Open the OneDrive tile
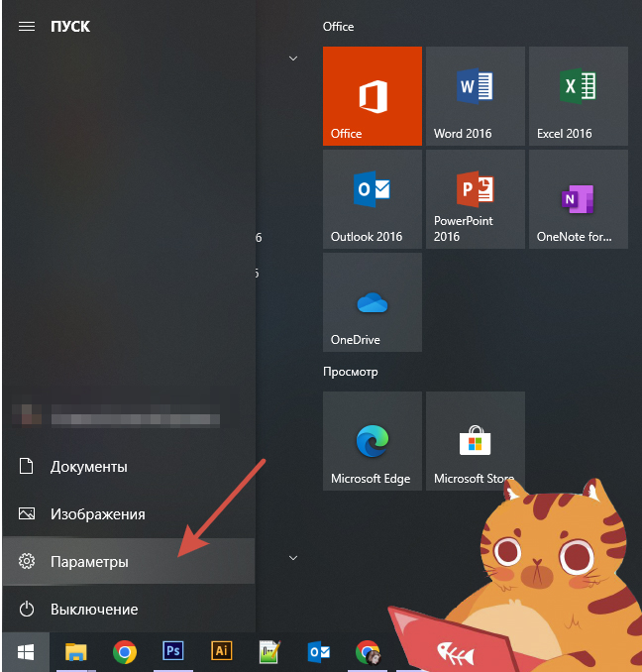 (x=372, y=301)
